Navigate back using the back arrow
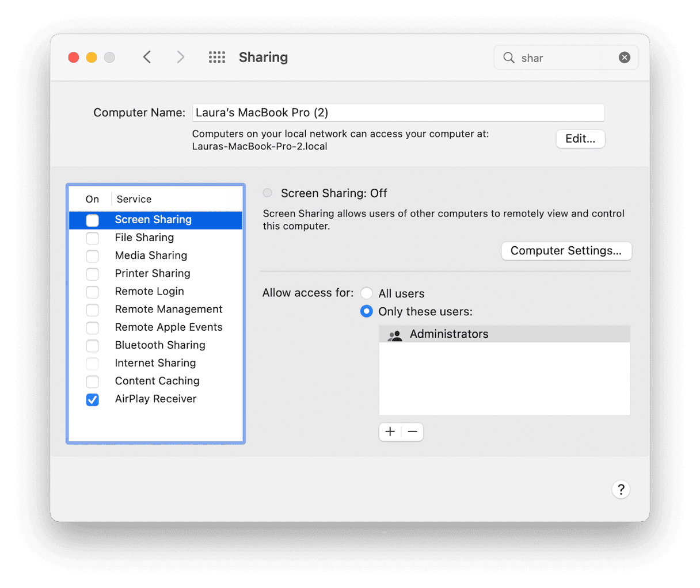The image size is (700, 588). 147,57
